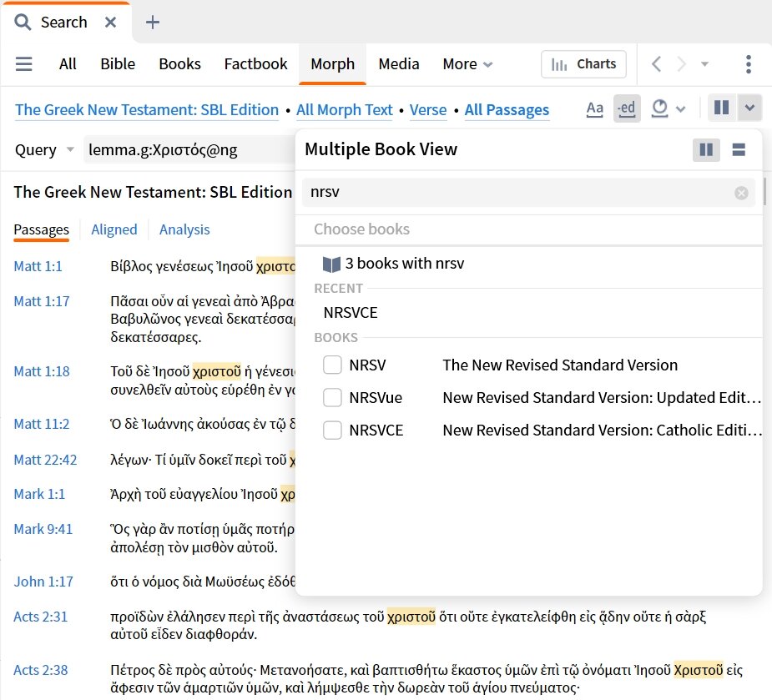The height and width of the screenshot is (700, 772).
Task: Switch to the Aligned results tab
Action: (x=114, y=230)
